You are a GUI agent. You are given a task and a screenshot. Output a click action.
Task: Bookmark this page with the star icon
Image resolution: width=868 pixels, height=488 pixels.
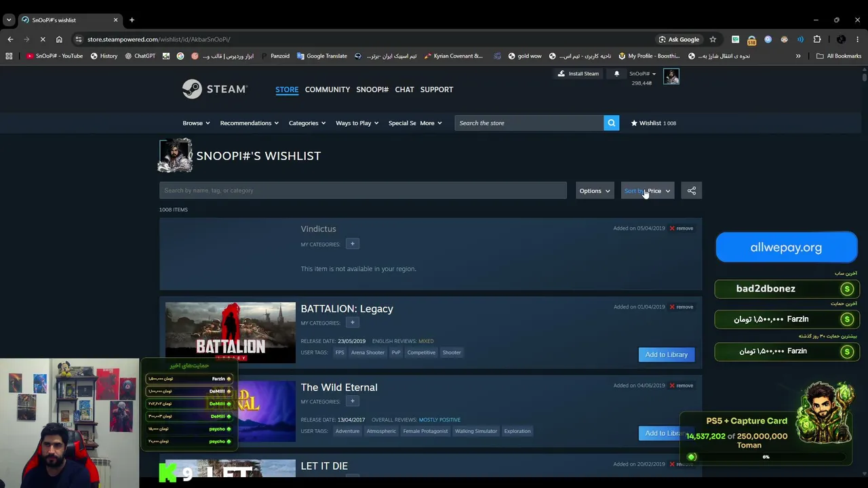click(x=713, y=39)
